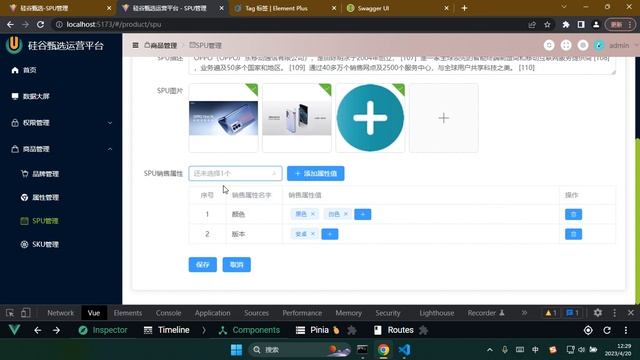Open the sales attribute select dropdown
640x360 pixels.
[235, 173]
